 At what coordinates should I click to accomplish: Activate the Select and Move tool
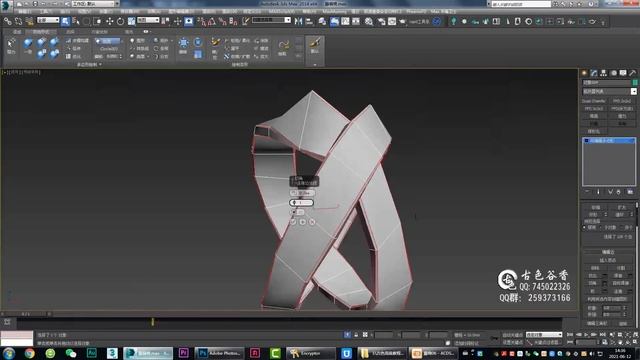[109, 21]
